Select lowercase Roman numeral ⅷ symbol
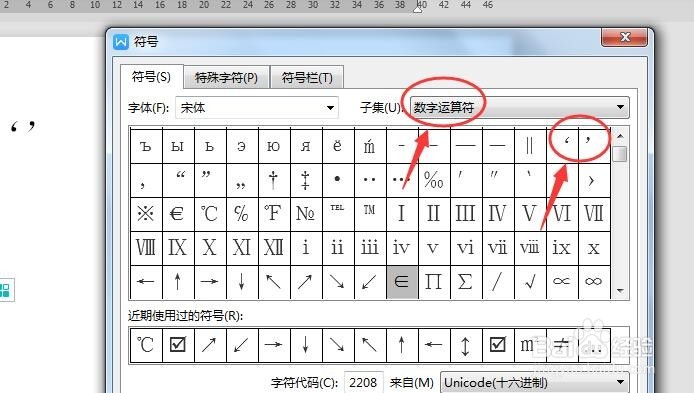Viewport: 694px width, 393px height. [529, 248]
